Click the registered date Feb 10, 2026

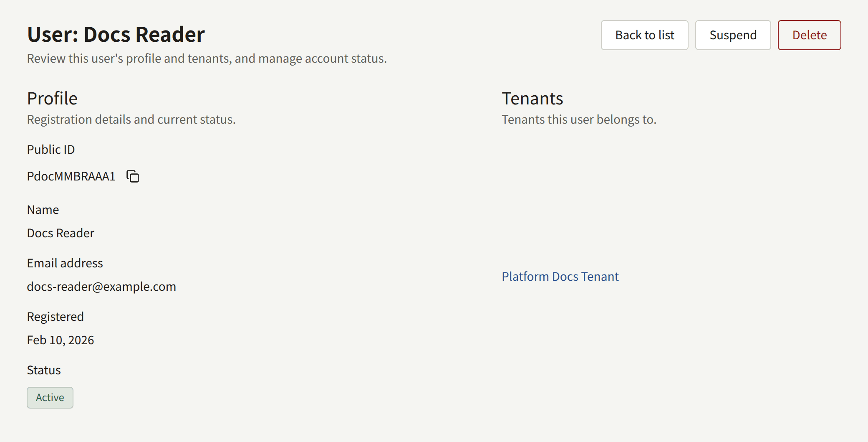tap(61, 340)
